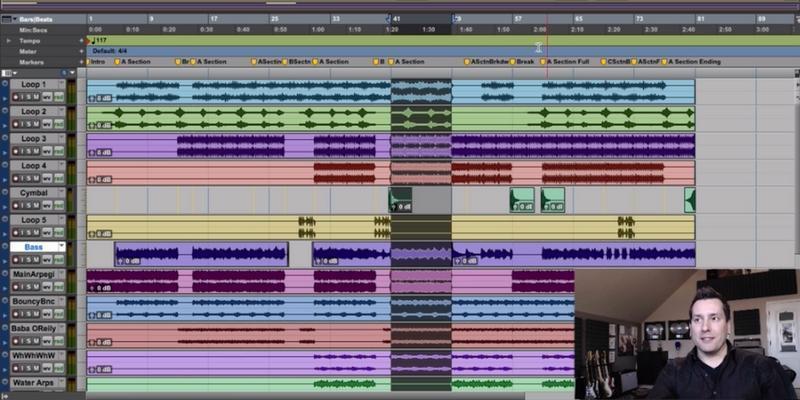
Task: Click the Intro marker icon
Action: (88, 62)
